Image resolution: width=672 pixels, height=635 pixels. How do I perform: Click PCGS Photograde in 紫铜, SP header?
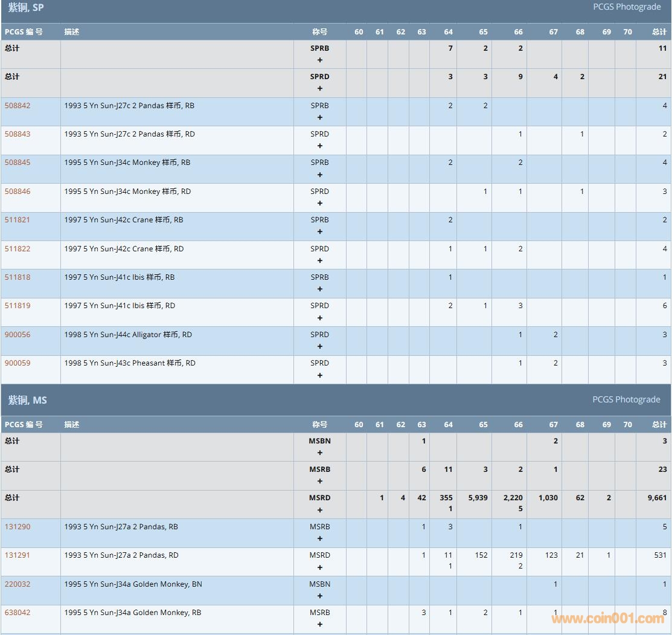tap(627, 7)
